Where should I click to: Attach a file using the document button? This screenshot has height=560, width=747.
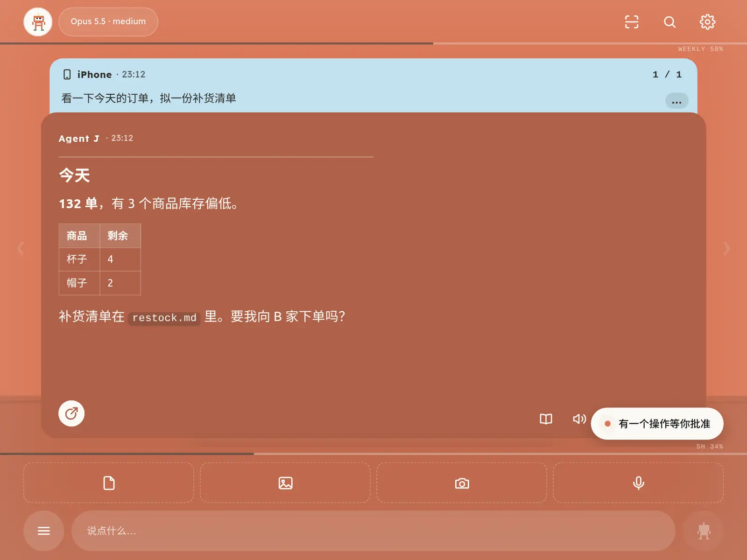(109, 483)
